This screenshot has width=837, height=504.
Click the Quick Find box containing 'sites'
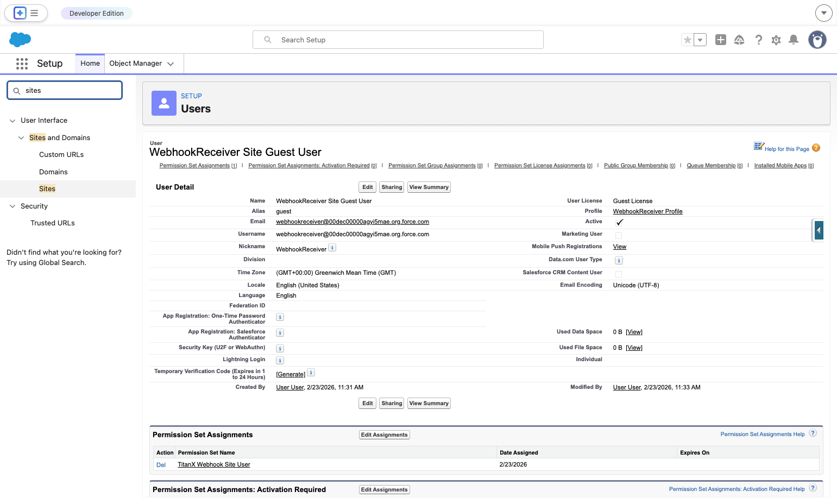point(65,91)
